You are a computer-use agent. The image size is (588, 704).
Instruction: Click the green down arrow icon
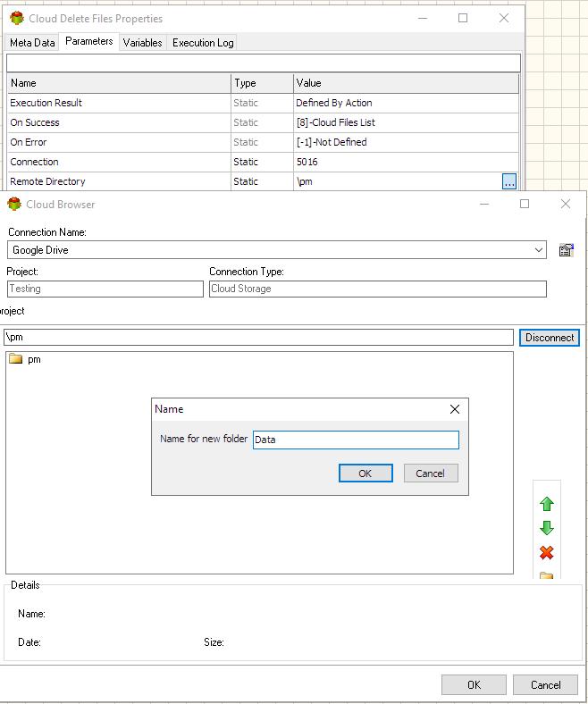click(x=546, y=528)
